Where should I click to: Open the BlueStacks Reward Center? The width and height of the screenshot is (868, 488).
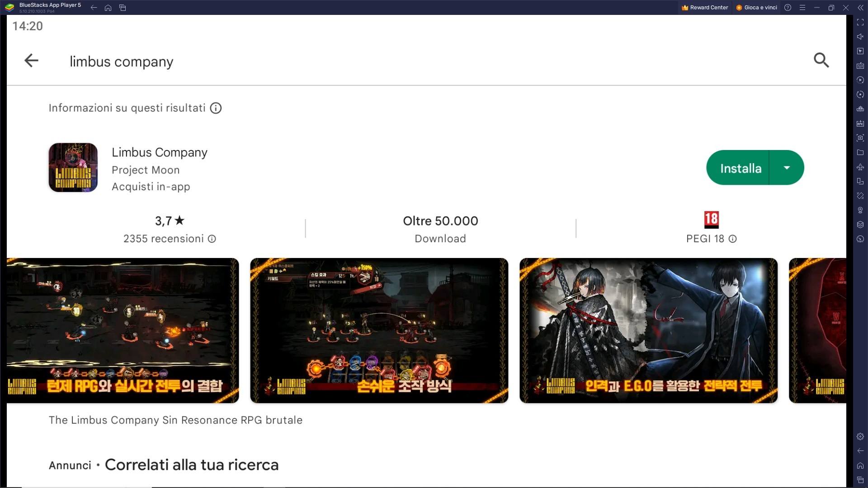coord(705,7)
